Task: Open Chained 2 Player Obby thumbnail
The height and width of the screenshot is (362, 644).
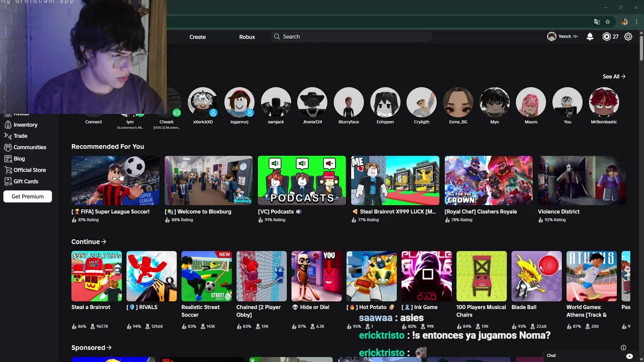Action: point(262,276)
